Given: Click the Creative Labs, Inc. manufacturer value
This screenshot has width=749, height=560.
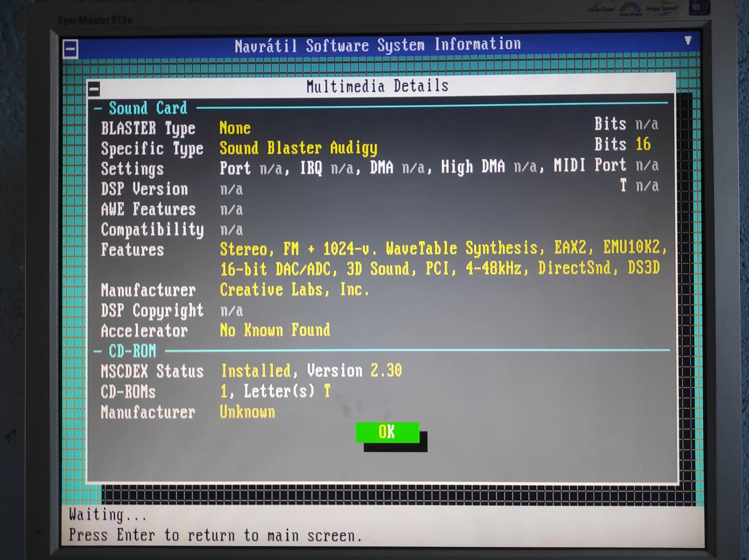Looking at the screenshot, I should tap(294, 289).
